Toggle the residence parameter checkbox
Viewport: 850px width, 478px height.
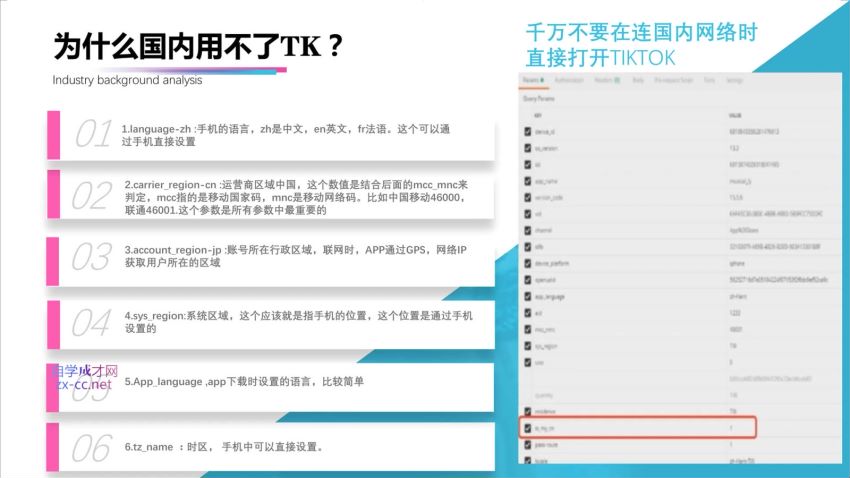(527, 411)
